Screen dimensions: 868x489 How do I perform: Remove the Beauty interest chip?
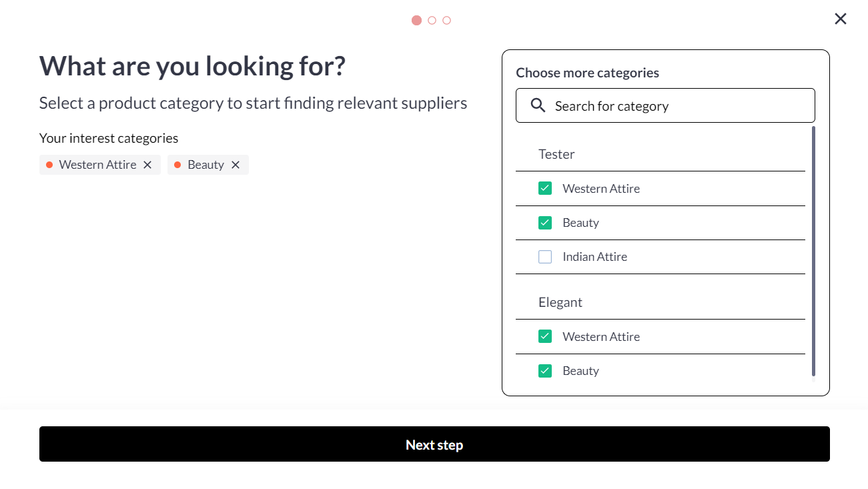(236, 165)
